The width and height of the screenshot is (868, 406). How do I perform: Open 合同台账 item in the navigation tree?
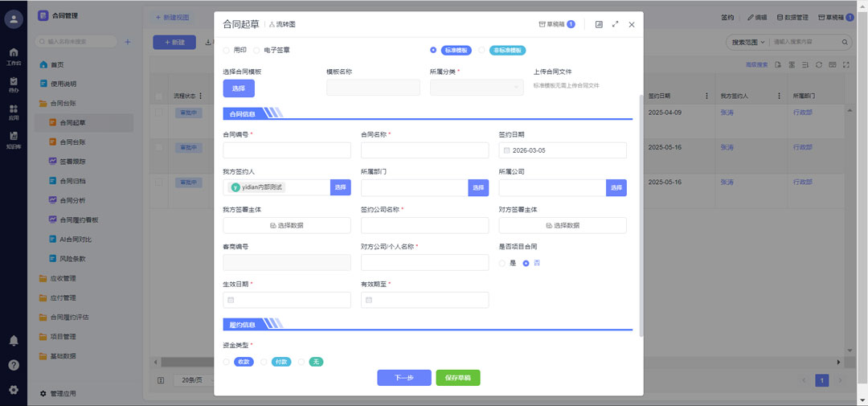coord(72,142)
